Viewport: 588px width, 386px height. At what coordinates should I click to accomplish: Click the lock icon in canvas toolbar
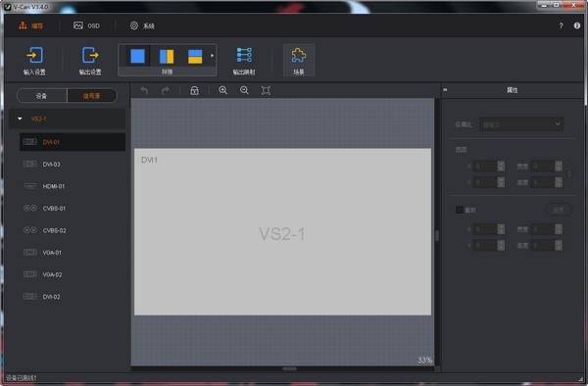tap(194, 90)
